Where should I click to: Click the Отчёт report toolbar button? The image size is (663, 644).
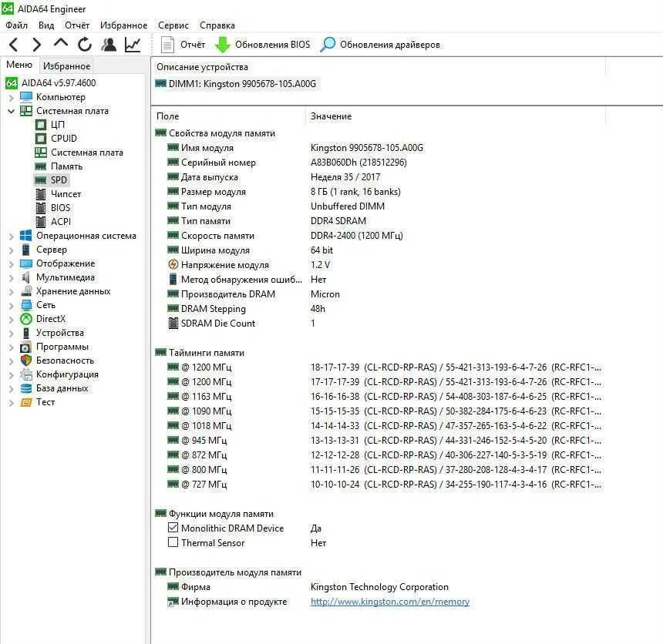(183, 45)
